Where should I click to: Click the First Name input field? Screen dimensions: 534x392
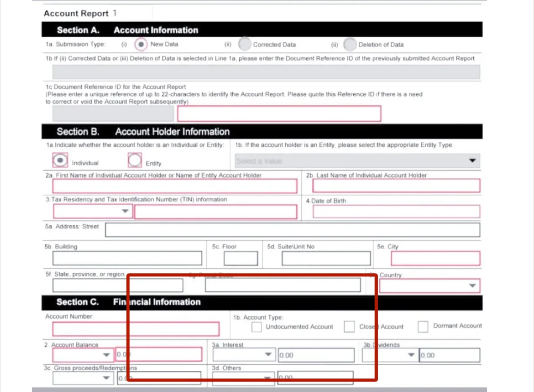pyautogui.click(x=175, y=186)
